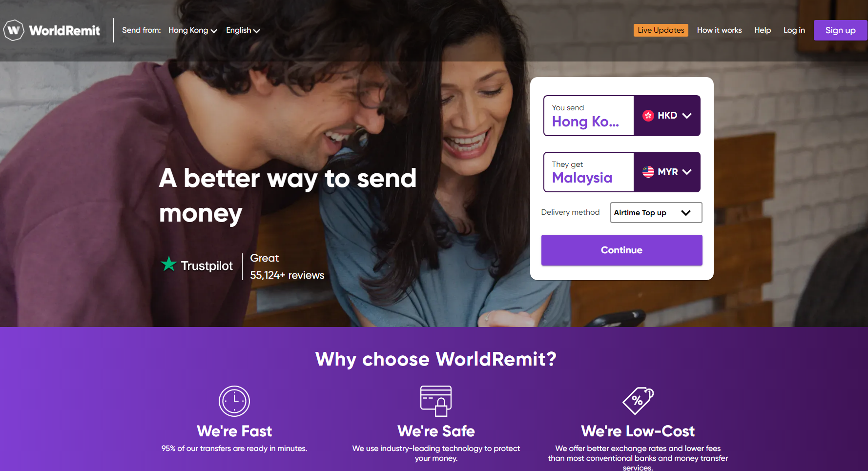Click the card lock icon above We're Safe

(x=436, y=401)
